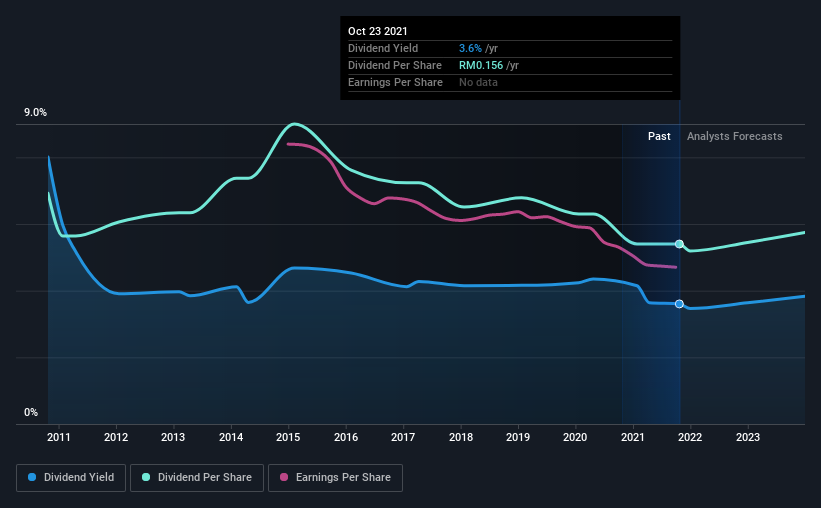Image resolution: width=821 pixels, height=508 pixels.
Task: Click the 2023 x-axis label
Action: coord(748,437)
